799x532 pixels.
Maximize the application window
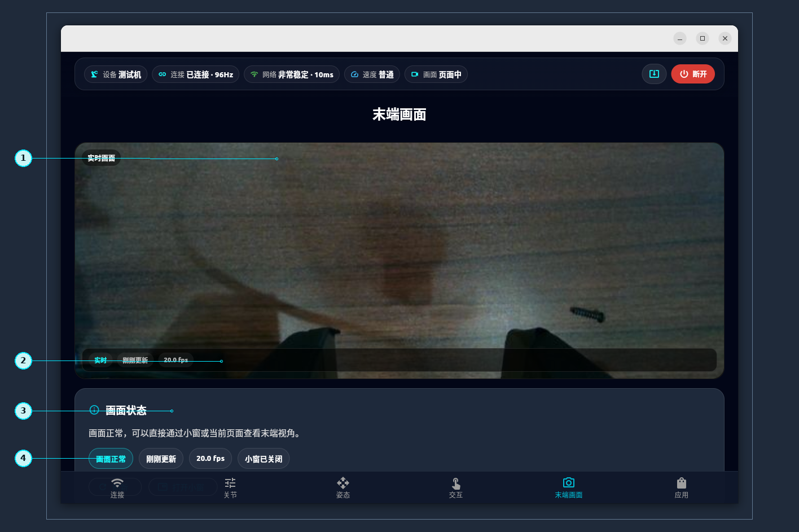tap(703, 38)
